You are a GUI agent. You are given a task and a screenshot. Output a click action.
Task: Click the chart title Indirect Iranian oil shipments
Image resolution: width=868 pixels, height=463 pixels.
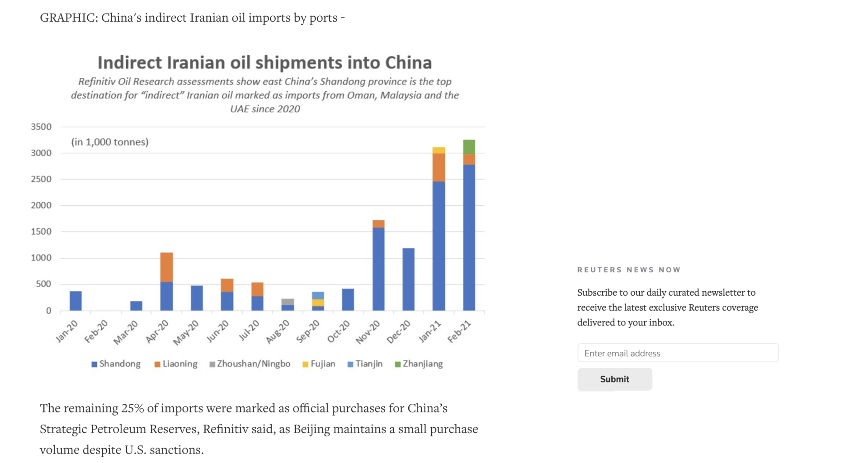click(x=264, y=62)
